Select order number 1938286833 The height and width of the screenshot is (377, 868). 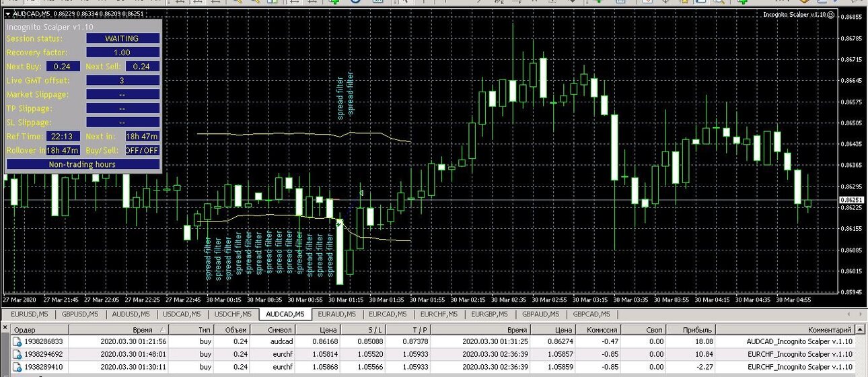[44, 342]
